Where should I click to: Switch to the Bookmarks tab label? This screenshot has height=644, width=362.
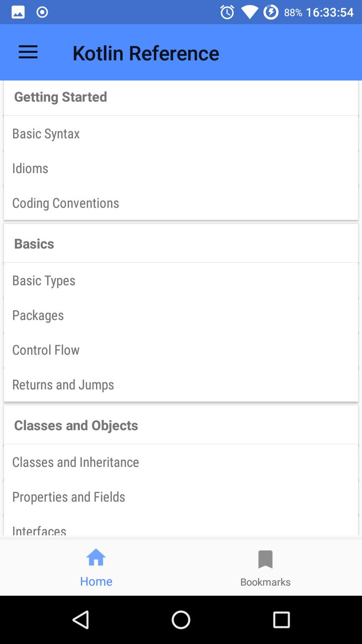[265, 582]
